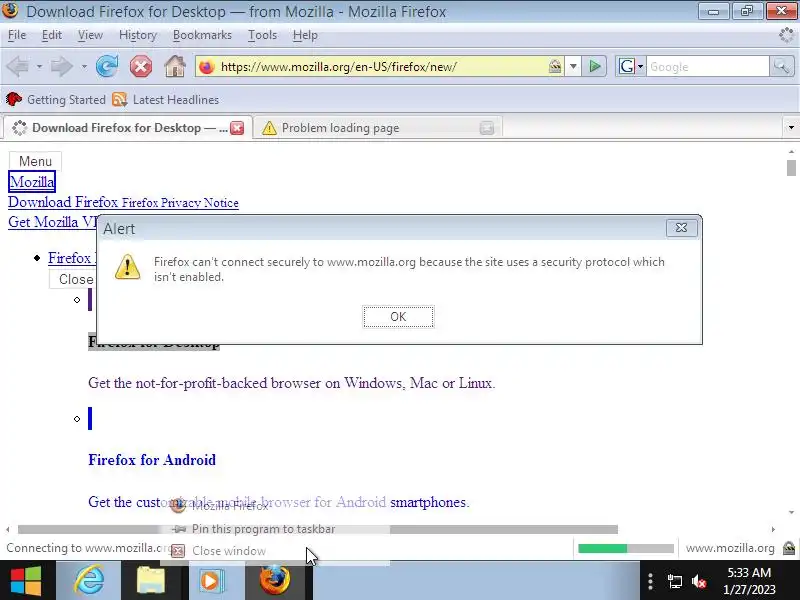Click the Close window jump list entry
The image size is (800, 600).
(x=229, y=551)
